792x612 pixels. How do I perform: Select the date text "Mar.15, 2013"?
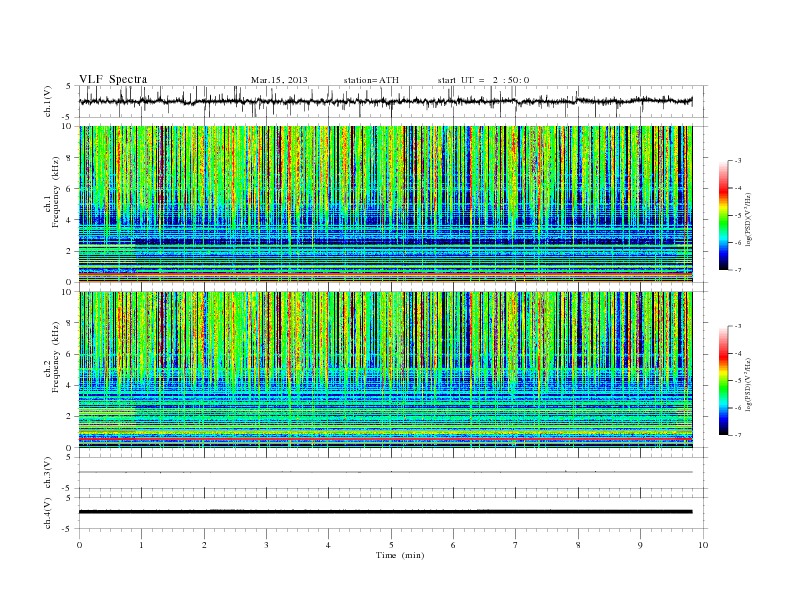[279, 80]
